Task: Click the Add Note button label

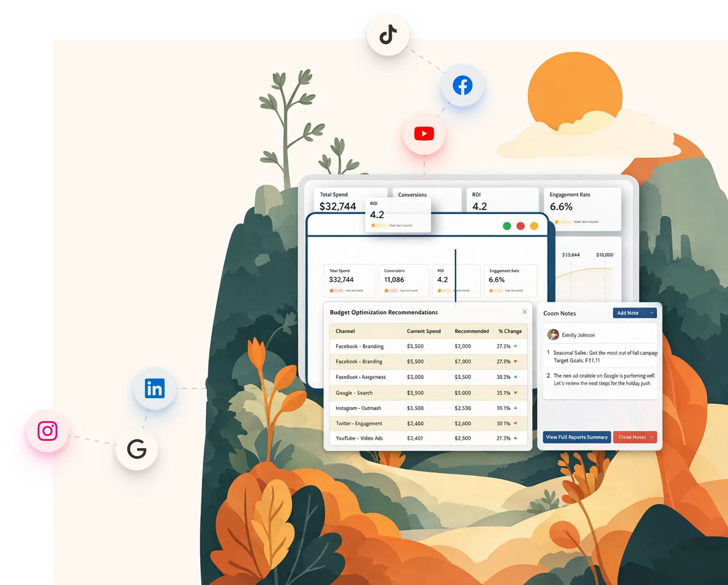Action: pos(628,313)
